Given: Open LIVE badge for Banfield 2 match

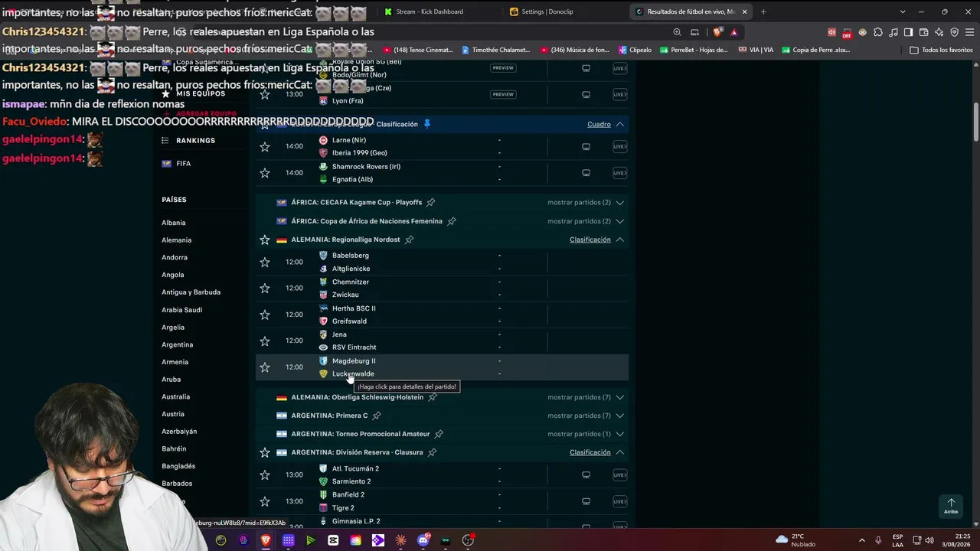Looking at the screenshot, I should pos(619,501).
